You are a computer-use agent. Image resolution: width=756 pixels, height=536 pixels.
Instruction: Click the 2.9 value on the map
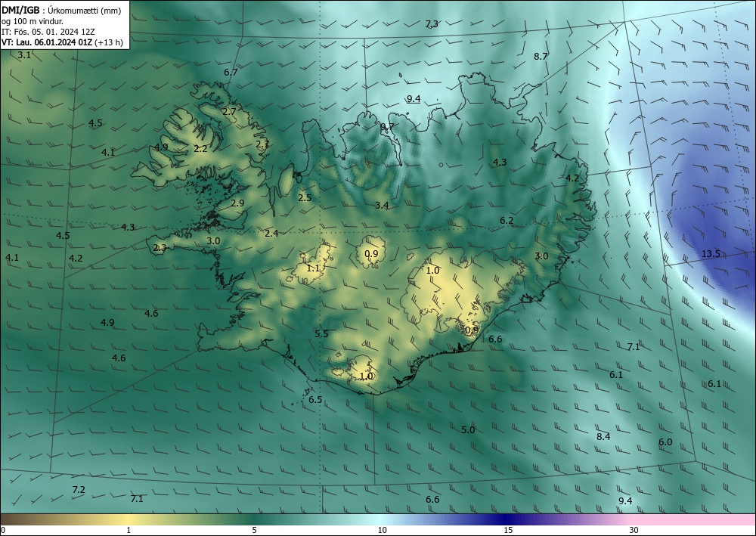(x=237, y=203)
